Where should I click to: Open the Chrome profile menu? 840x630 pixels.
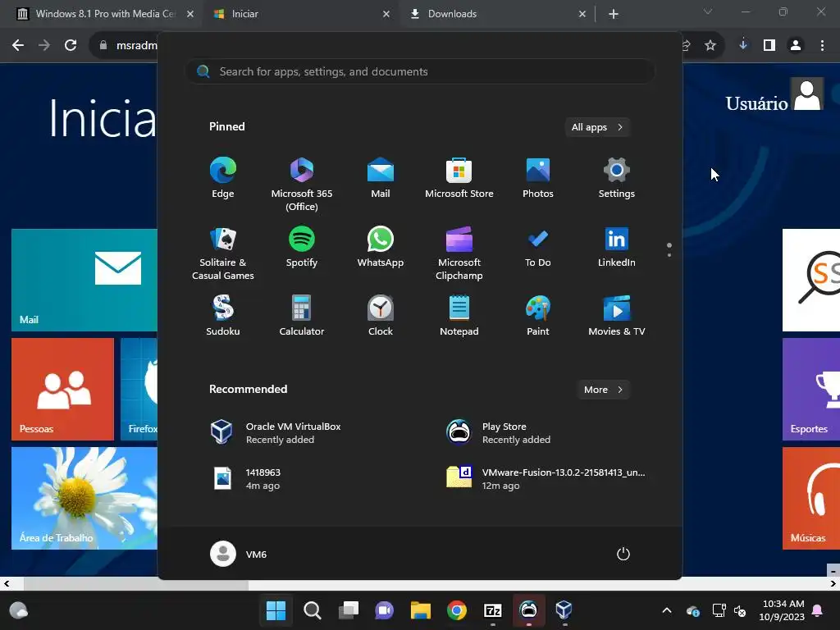click(x=796, y=46)
